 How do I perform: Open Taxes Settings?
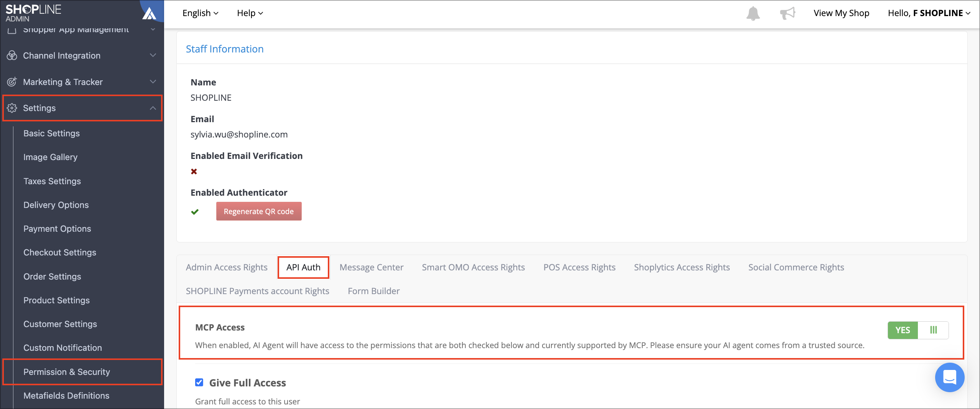coord(52,181)
